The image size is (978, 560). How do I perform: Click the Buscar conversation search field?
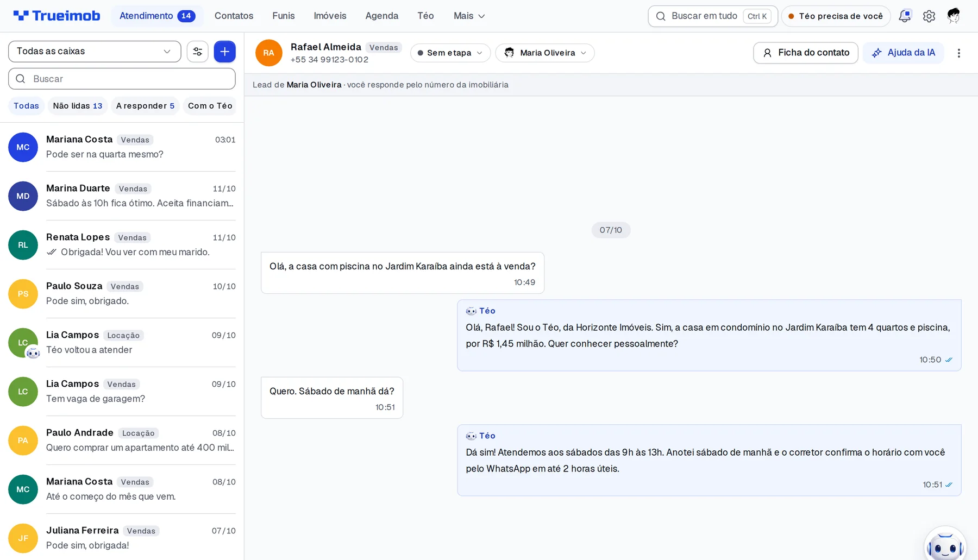[122, 79]
